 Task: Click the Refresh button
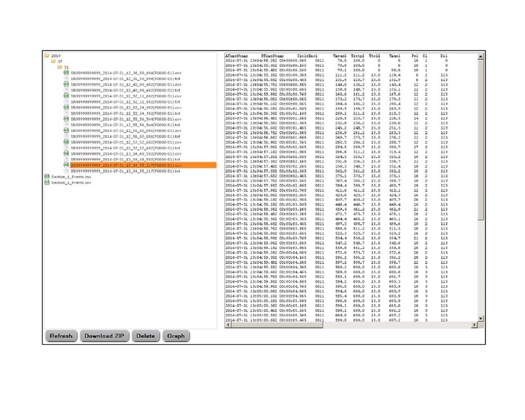[61, 336]
